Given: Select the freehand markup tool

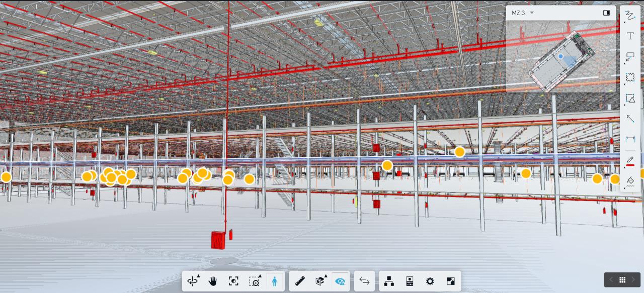Looking at the screenshot, I should 630,16.
